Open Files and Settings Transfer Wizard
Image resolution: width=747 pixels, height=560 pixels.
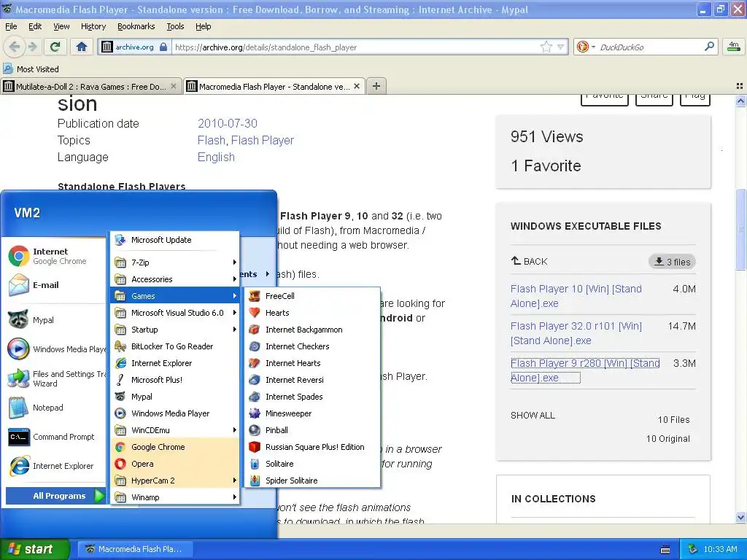pos(55,378)
